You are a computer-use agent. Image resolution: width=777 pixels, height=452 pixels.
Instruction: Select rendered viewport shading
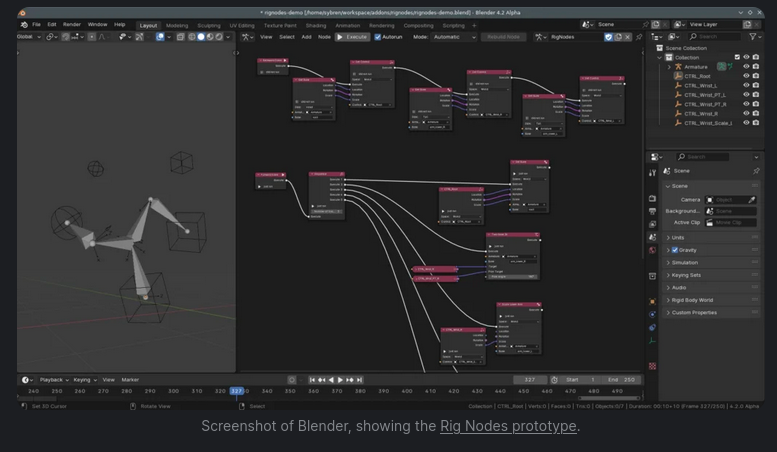click(x=219, y=37)
